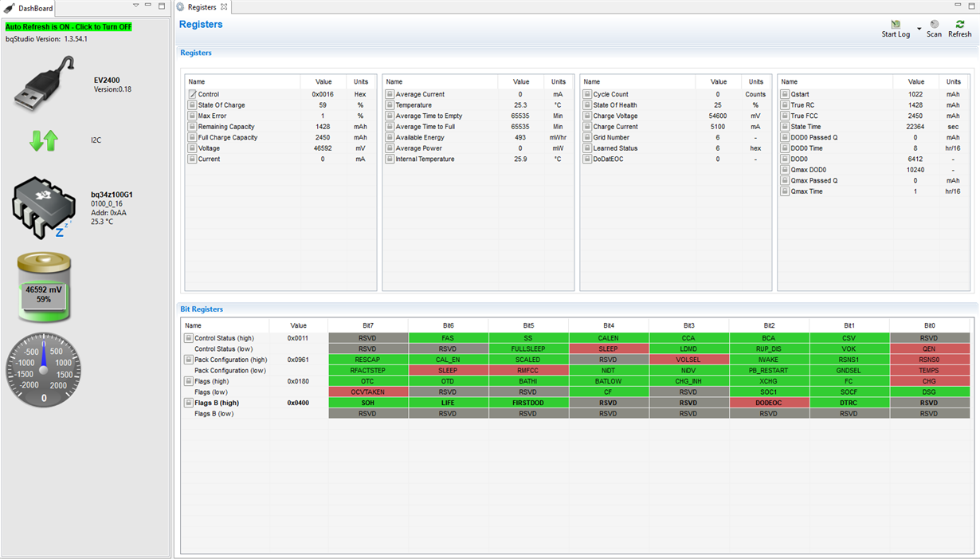Maximize the DashBoard panel

[162, 6]
